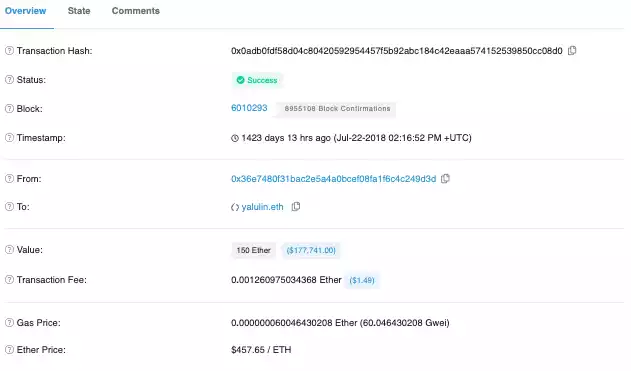The image size is (631, 371).
Task: Click help icon beside Value label
Action: (x=9, y=249)
